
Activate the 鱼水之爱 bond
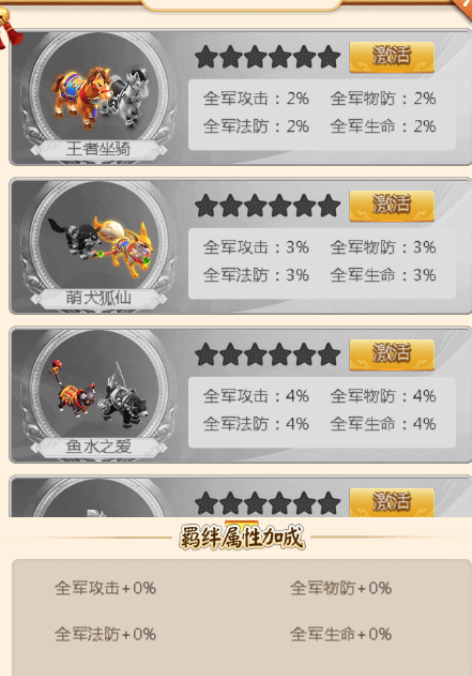[391, 354]
